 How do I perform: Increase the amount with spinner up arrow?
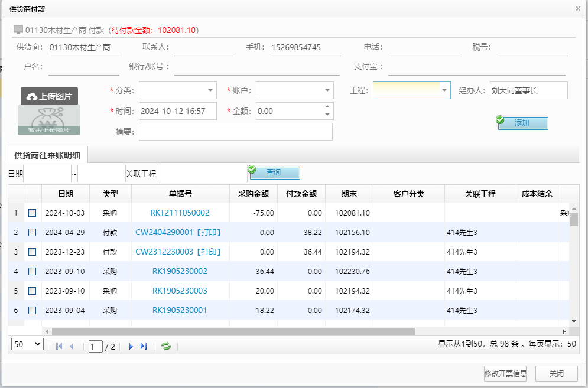[327, 107]
